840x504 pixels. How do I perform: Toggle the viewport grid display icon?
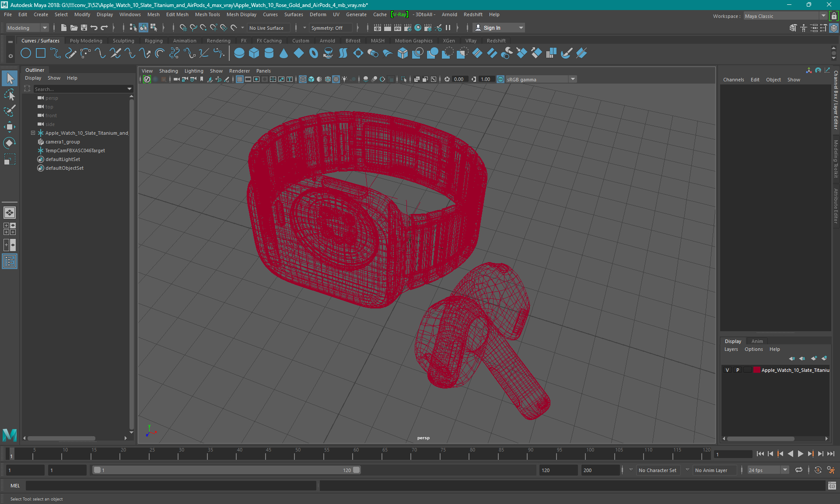click(240, 79)
